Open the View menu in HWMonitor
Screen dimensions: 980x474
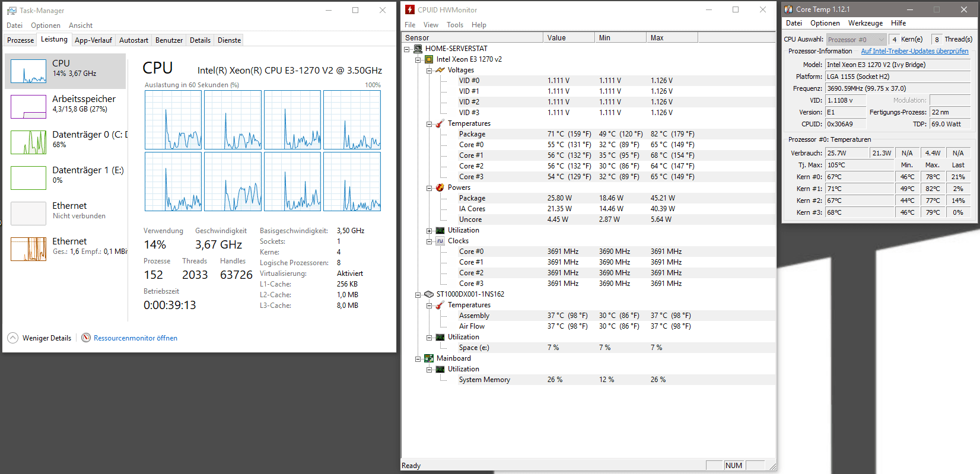[431, 25]
